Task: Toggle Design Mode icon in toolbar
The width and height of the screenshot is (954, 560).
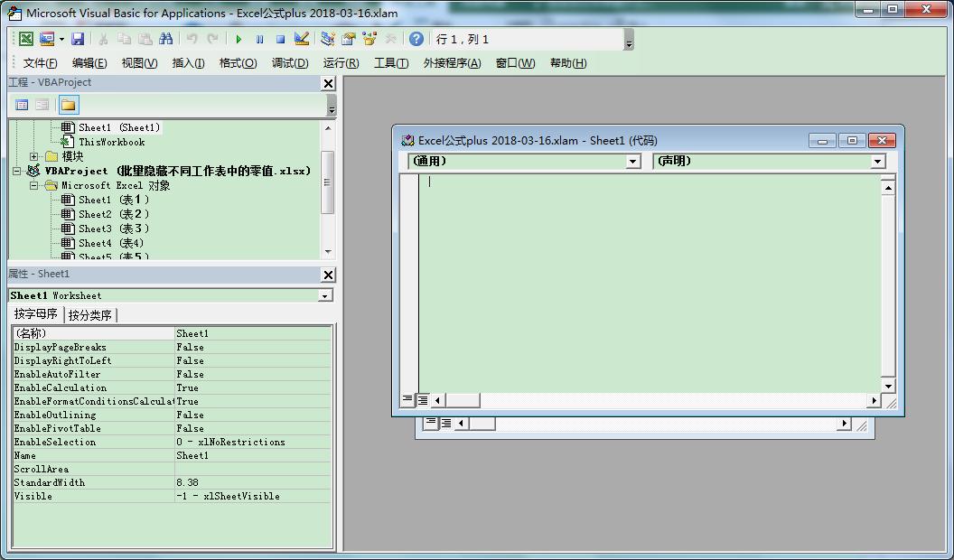Action: coord(302,39)
